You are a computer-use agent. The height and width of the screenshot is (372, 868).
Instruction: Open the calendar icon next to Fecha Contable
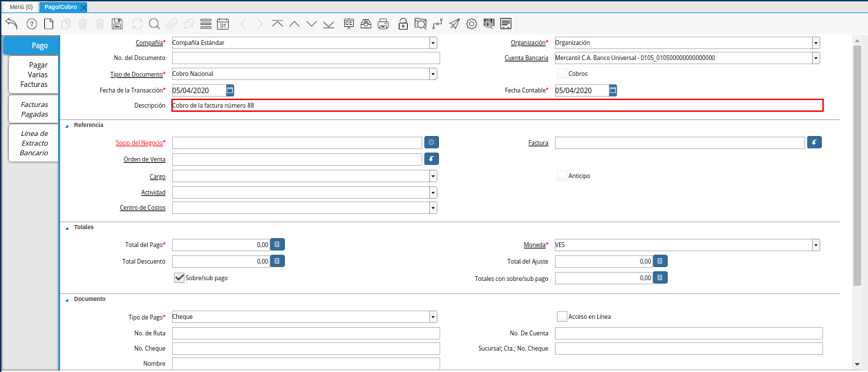(613, 90)
